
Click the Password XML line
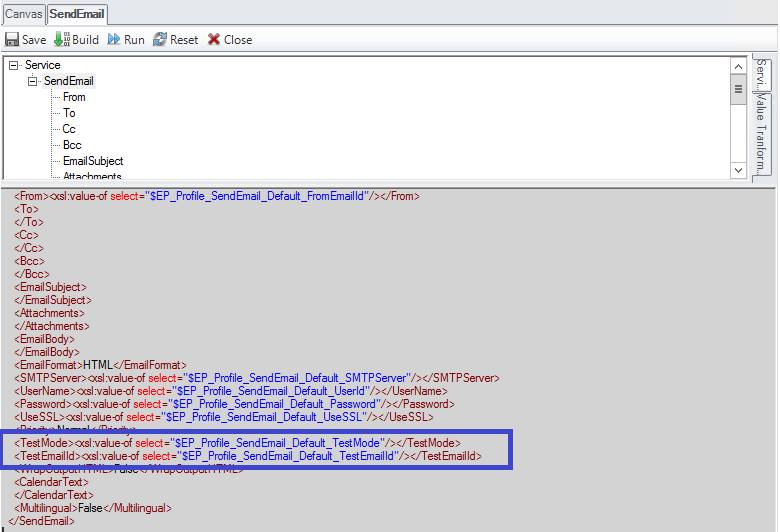[x=234, y=404]
